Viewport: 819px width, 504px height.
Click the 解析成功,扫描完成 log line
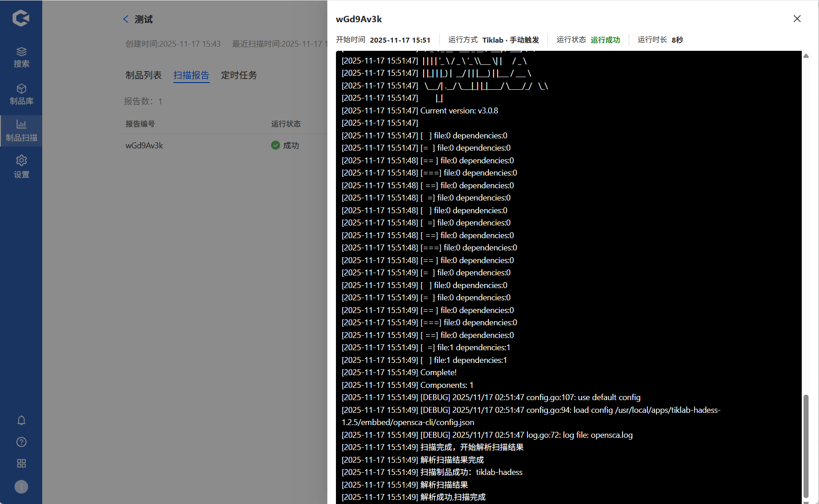(414, 497)
